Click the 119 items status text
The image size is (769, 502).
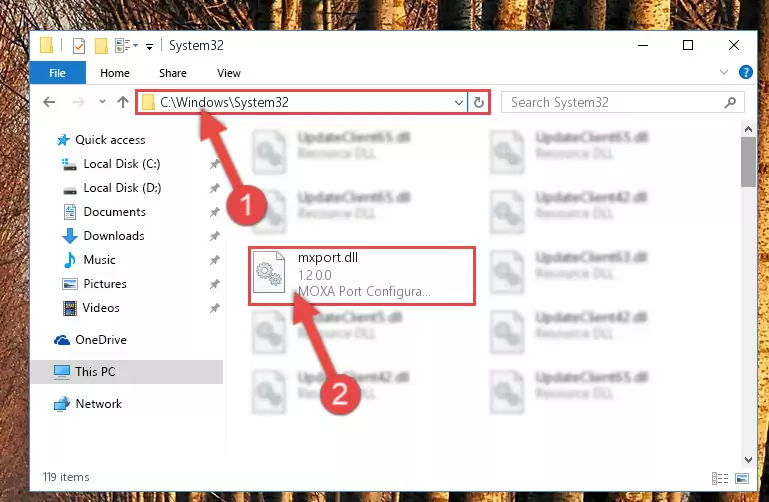[x=66, y=477]
